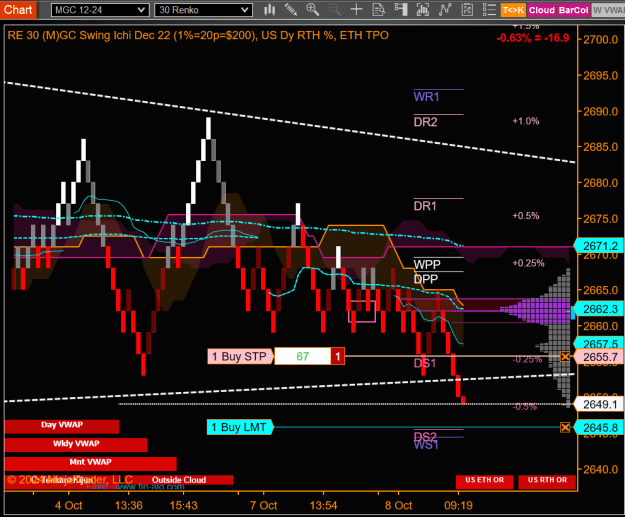Select the drawing tools pencil icon
Image resolution: width=625 pixels, height=517 pixels.
[291, 10]
